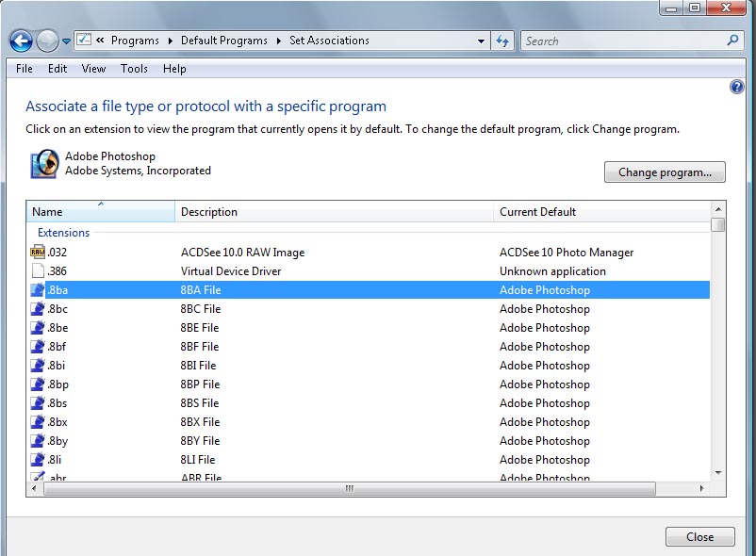Click Programs in the breadcrumb

coord(135,41)
